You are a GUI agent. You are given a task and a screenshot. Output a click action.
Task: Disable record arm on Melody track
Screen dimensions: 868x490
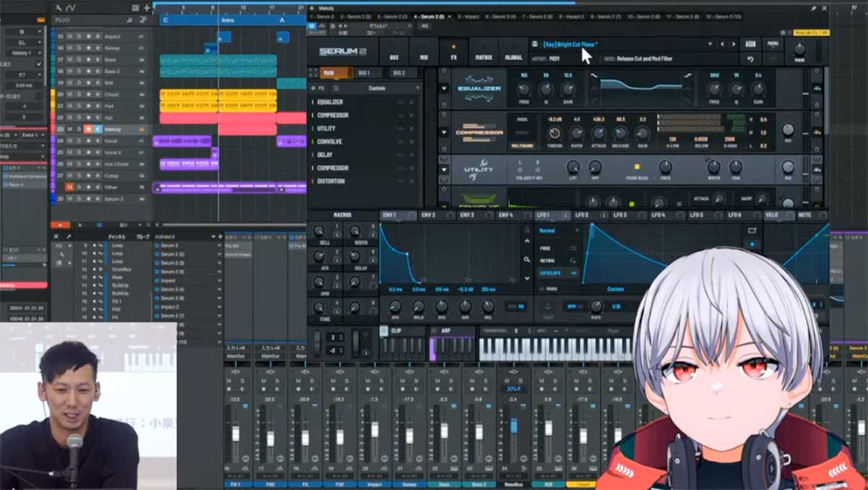point(88,130)
